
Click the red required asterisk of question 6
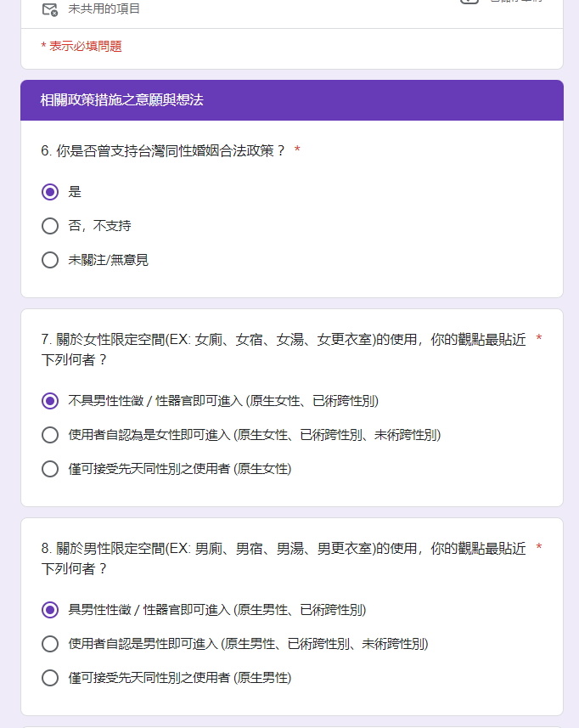pos(297,150)
